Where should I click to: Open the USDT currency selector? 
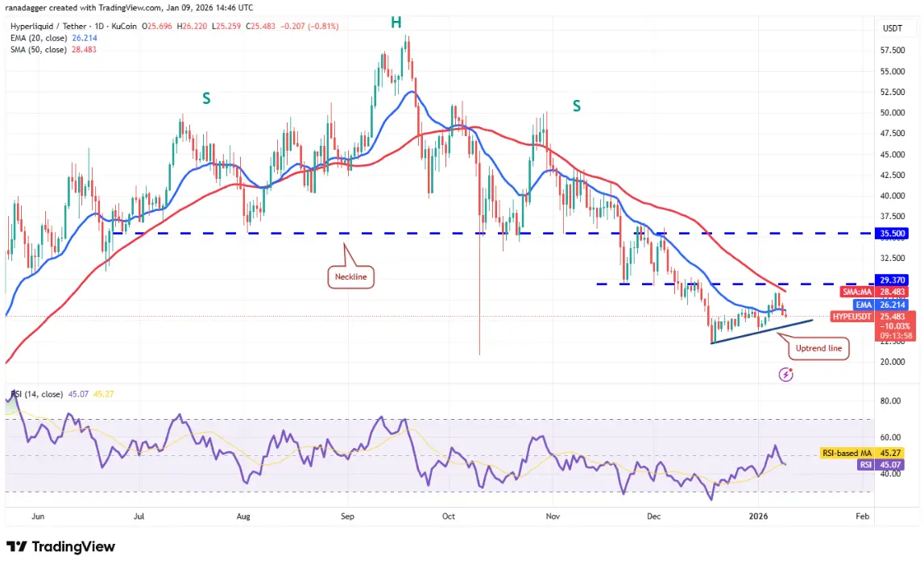pos(892,28)
